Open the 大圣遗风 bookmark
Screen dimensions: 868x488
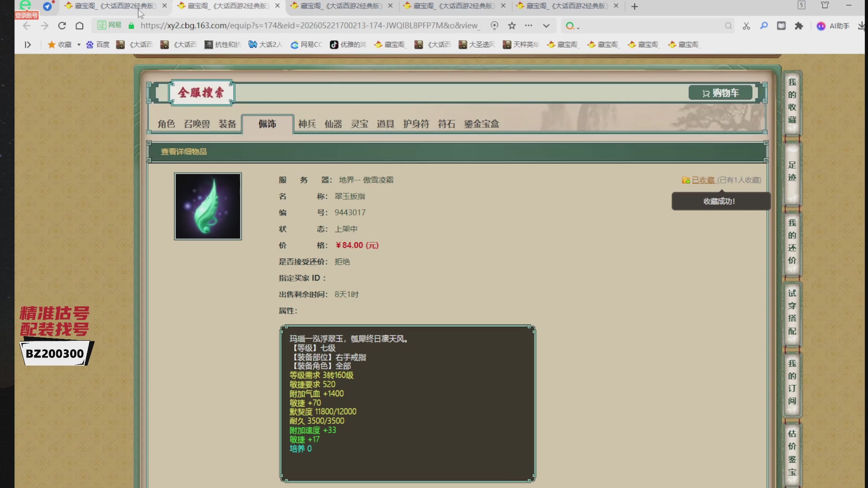tap(476, 45)
